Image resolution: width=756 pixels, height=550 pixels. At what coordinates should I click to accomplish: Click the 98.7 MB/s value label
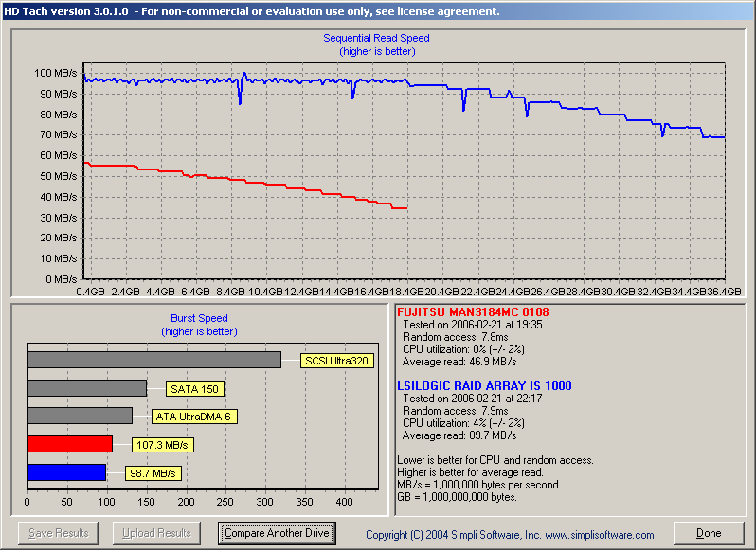click(153, 473)
